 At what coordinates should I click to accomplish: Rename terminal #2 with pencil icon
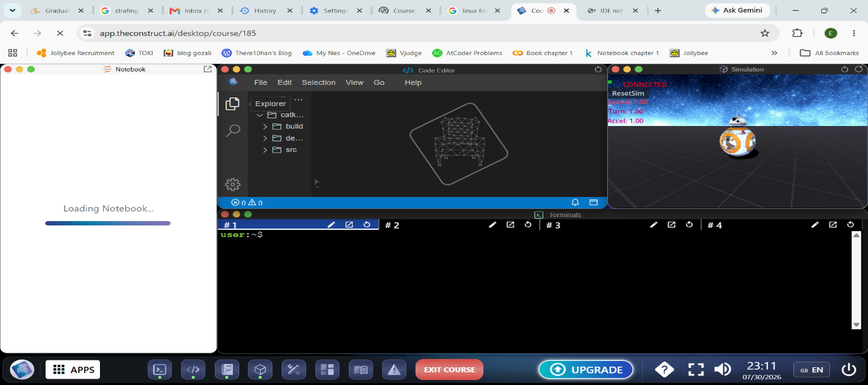coord(492,225)
